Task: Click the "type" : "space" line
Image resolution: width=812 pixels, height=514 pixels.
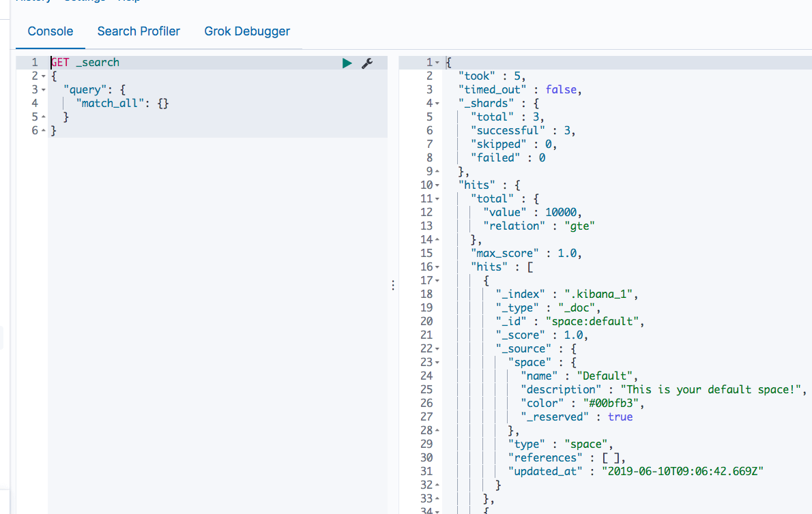Action: click(560, 444)
